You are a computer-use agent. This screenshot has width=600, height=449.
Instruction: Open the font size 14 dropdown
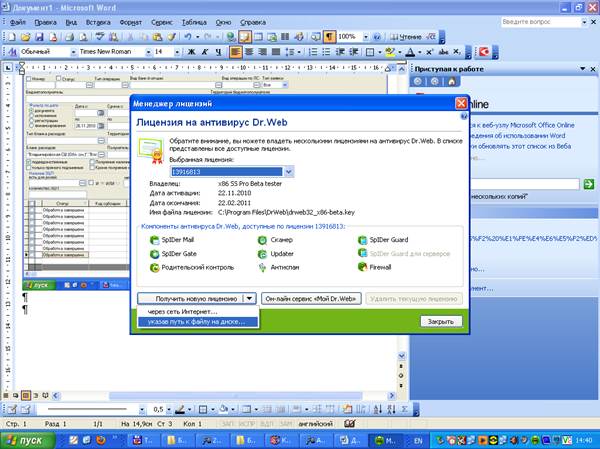pos(177,52)
